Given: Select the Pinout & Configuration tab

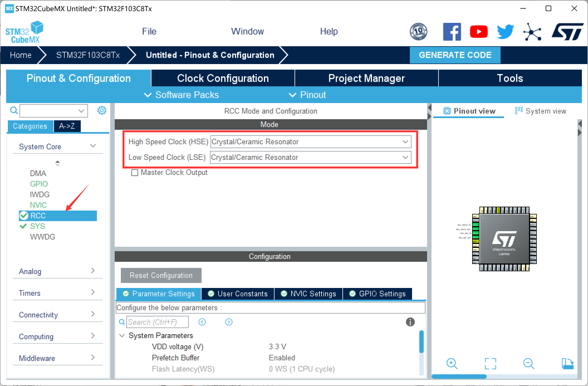Looking at the screenshot, I should 79,78.
